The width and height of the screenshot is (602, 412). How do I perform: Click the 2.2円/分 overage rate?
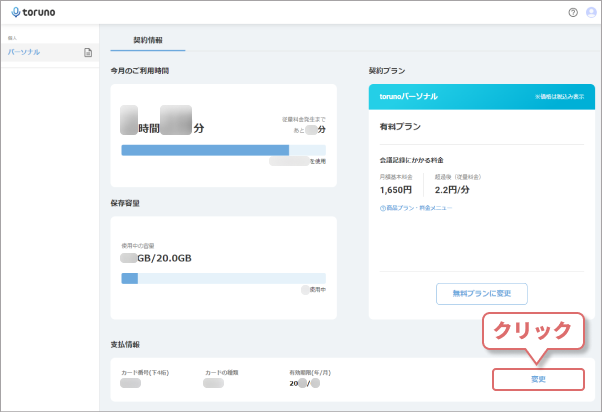pos(452,190)
